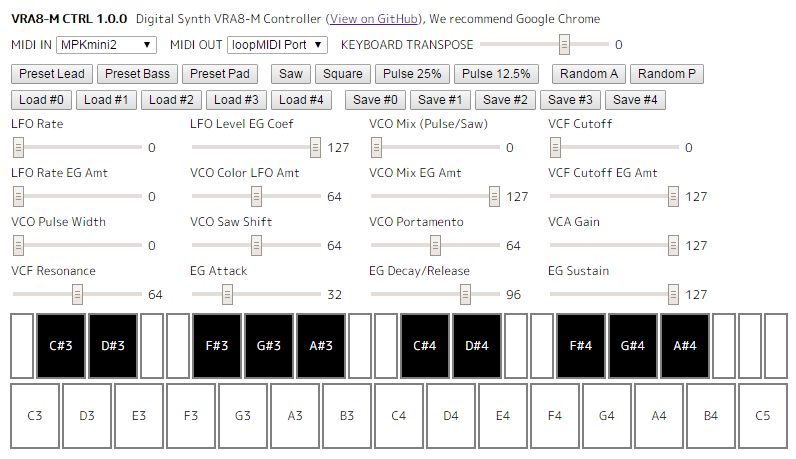This screenshot has width=796, height=459.
Task: Click the EG Attack slider handle
Action: pos(227,294)
